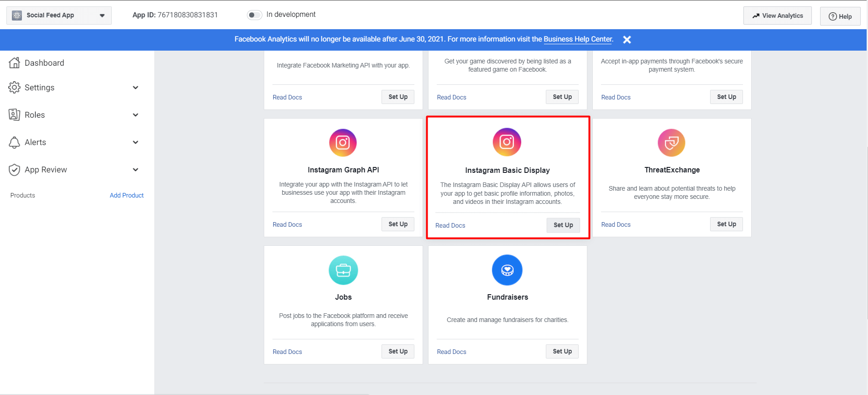Open View Analytics button
The width and height of the screenshot is (868, 395).
pyautogui.click(x=777, y=16)
